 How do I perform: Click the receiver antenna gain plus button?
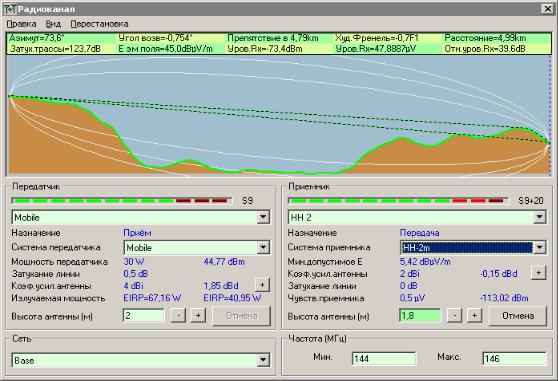(x=538, y=273)
